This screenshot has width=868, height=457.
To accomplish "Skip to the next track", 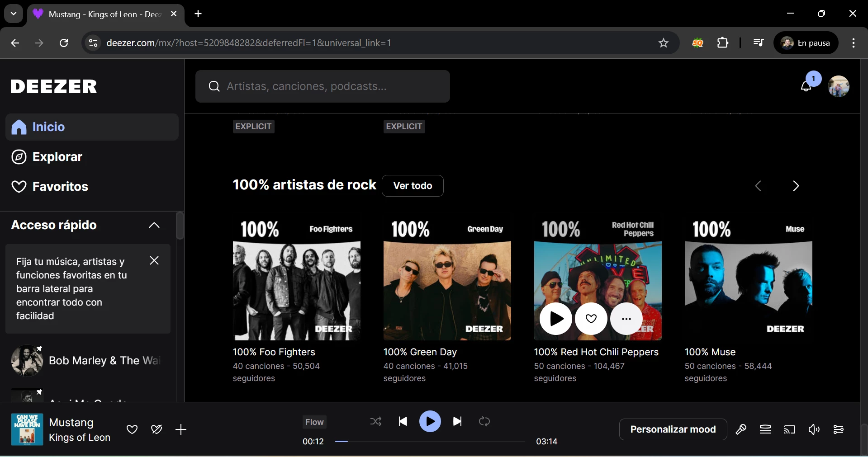I will [457, 422].
